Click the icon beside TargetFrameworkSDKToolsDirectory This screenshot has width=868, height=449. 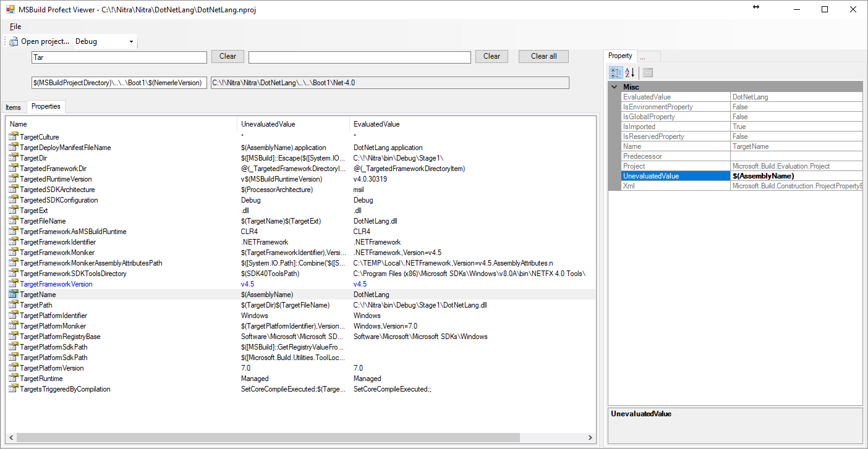click(14, 274)
